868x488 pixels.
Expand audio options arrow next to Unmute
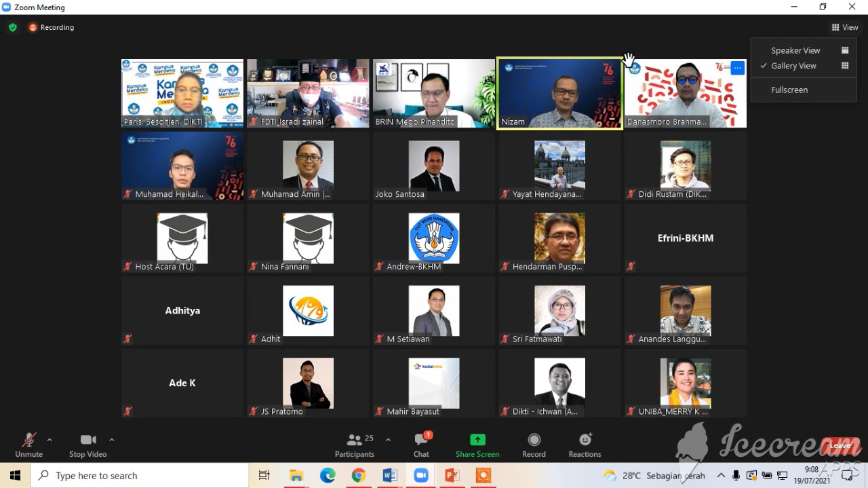[x=50, y=440]
